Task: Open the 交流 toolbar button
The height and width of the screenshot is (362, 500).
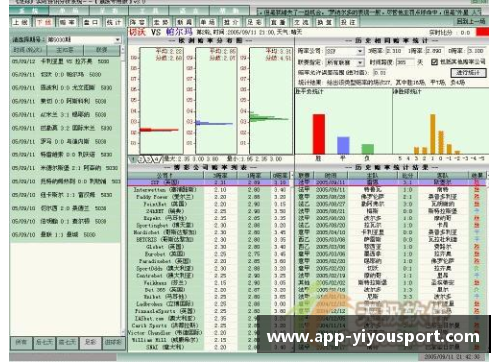Action: point(301,22)
